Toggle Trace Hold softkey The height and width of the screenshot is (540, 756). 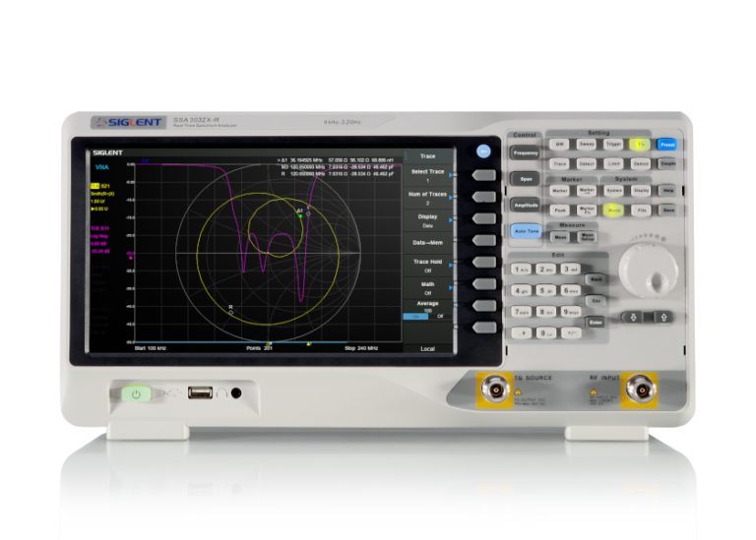point(427,265)
